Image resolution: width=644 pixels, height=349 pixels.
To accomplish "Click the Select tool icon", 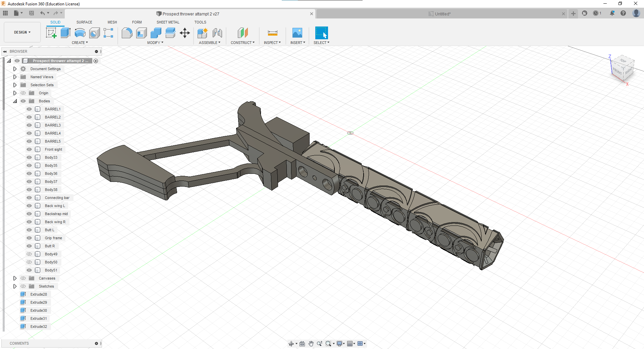I will click(321, 33).
